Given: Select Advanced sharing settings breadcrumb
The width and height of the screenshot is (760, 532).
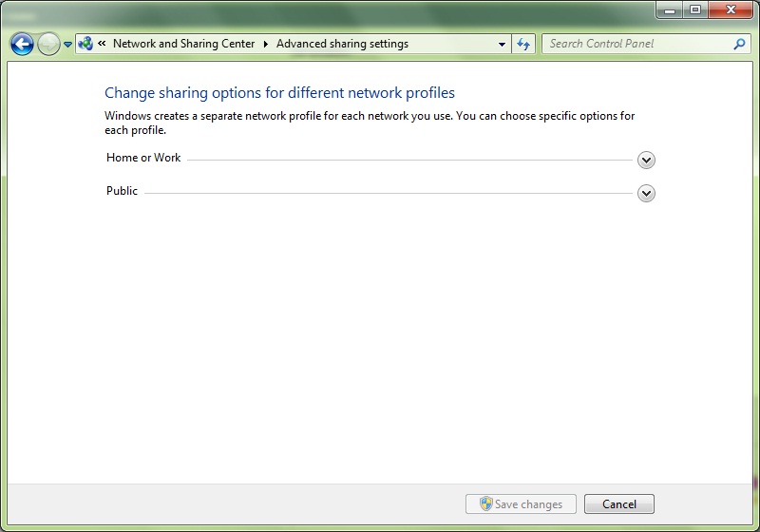Looking at the screenshot, I should click(342, 44).
